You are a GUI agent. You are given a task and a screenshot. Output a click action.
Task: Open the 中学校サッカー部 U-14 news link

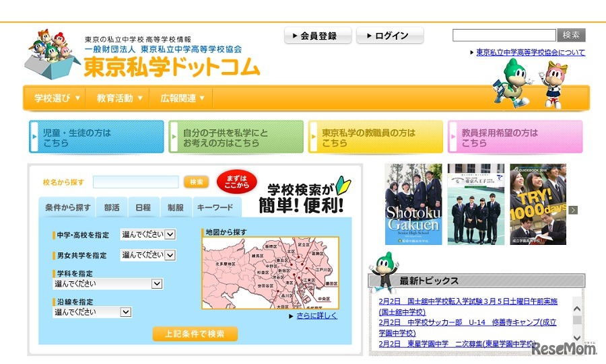click(468, 327)
